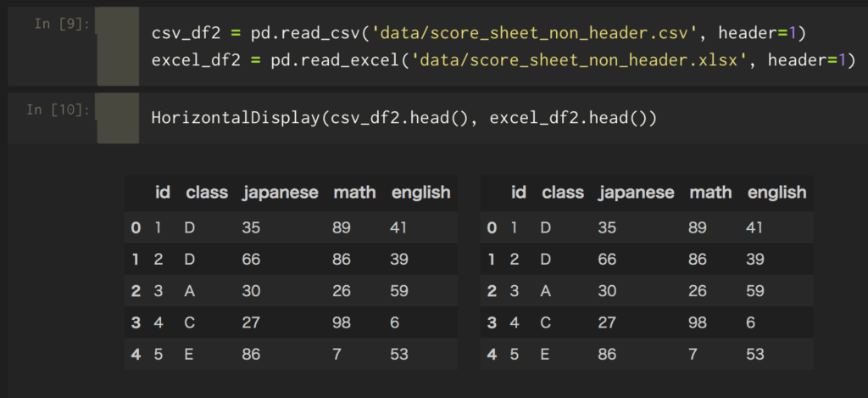This screenshot has width=868, height=398.
Task: Place cursor in the csv_df2 read_csv code line
Action: click(x=478, y=34)
